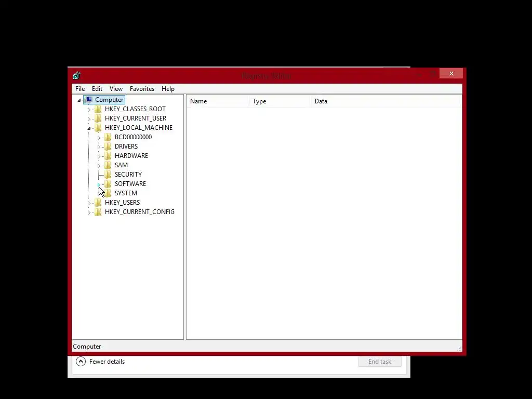The image size is (532, 399).
Task: Select HKEY_LOCAL_MACHINE label in tree
Action: (x=138, y=128)
